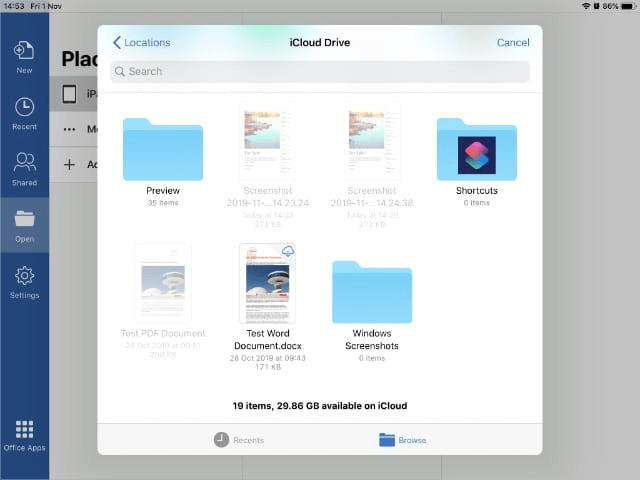Image resolution: width=640 pixels, height=480 pixels.
Task: Click '19 items, 29.86 GB available' status text
Action: click(320, 406)
